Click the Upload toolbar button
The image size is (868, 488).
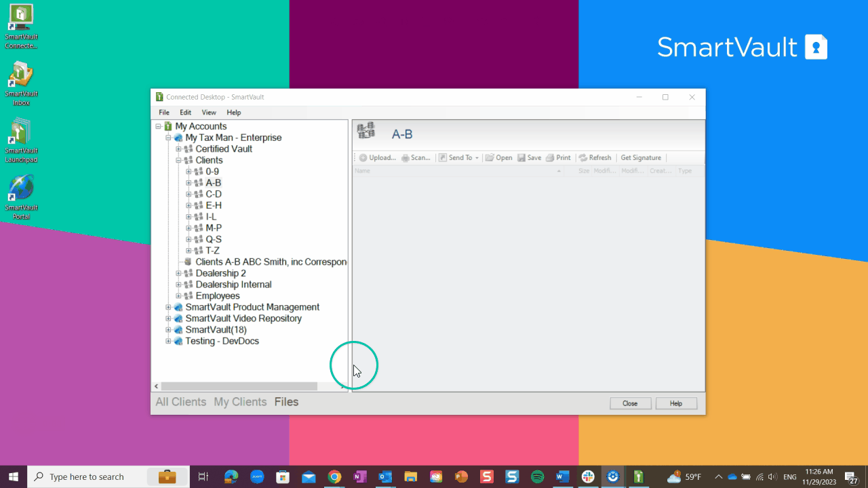(x=377, y=158)
